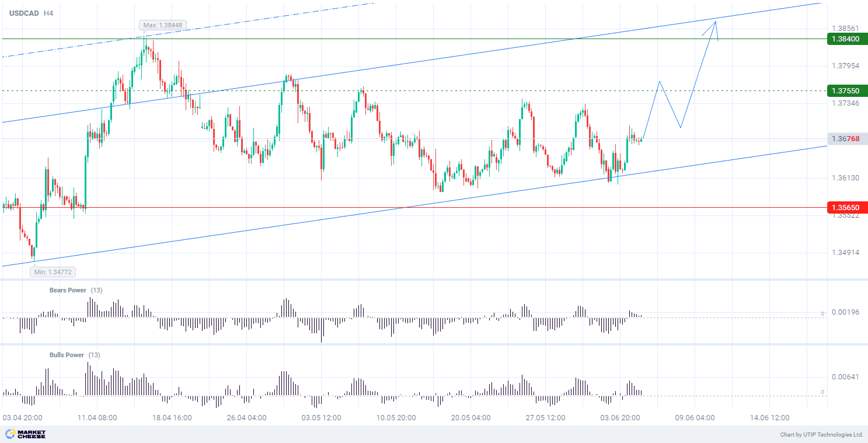Click the 1.35522 price axis label

pos(845,215)
